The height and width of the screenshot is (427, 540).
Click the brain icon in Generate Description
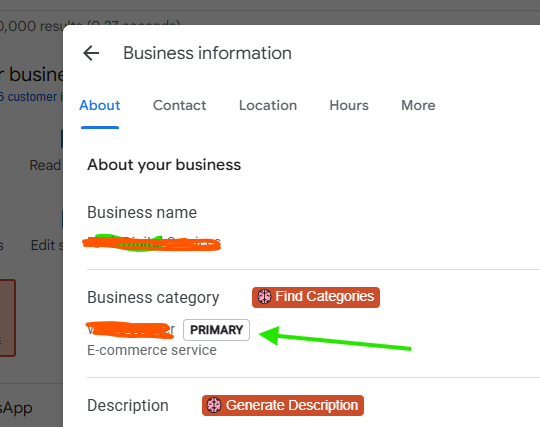214,405
